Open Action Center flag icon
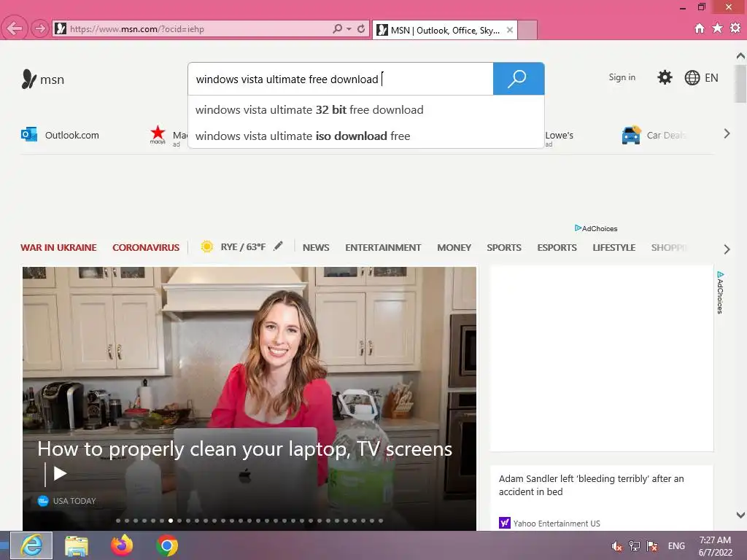The height and width of the screenshot is (560, 747). [x=652, y=545]
